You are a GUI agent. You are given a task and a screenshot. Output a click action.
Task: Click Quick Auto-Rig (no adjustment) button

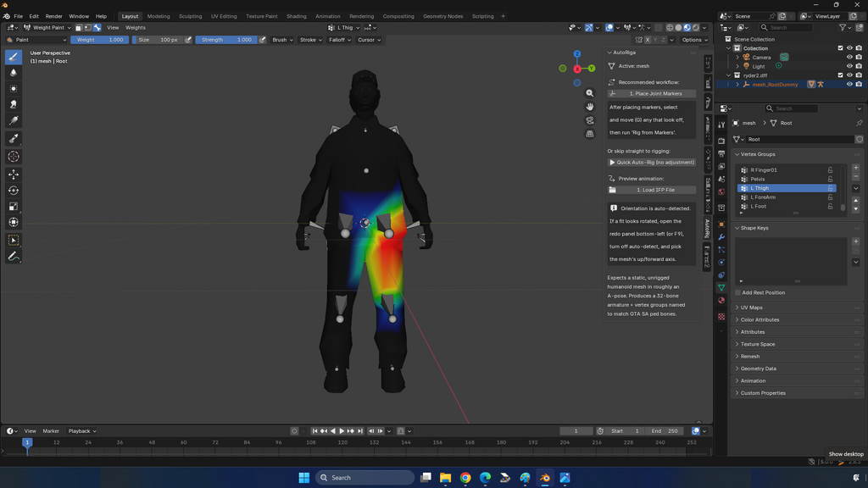[x=652, y=162]
